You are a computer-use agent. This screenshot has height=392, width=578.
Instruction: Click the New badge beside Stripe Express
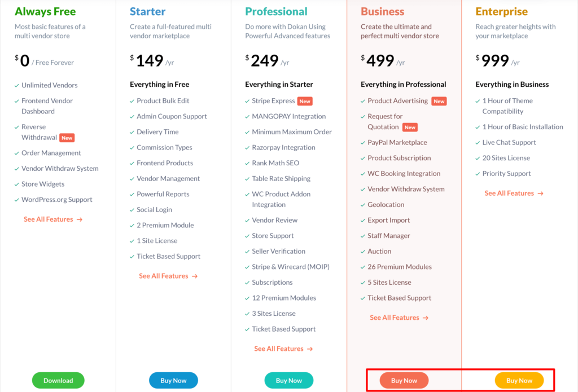305,102
